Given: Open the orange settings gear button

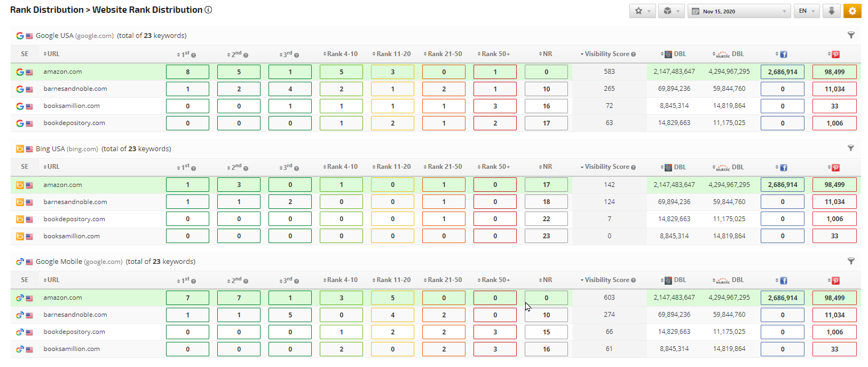Looking at the screenshot, I should (x=852, y=11).
